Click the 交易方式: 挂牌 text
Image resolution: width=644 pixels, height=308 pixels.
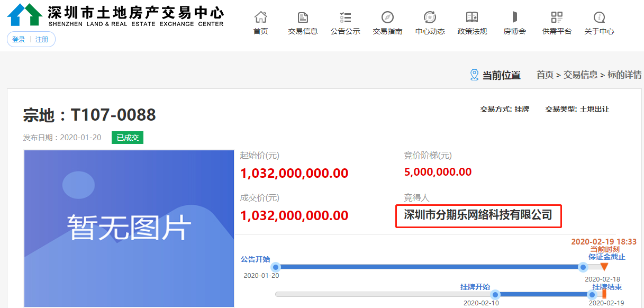pos(505,109)
